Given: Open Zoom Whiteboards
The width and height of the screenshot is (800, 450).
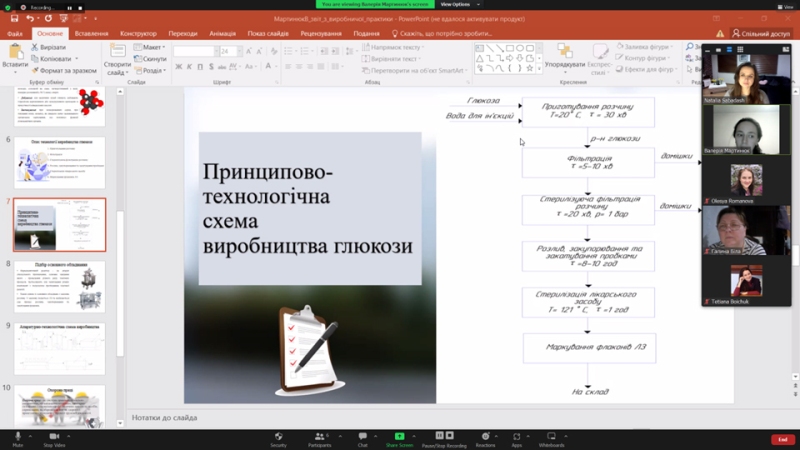Looking at the screenshot, I should [551, 436].
